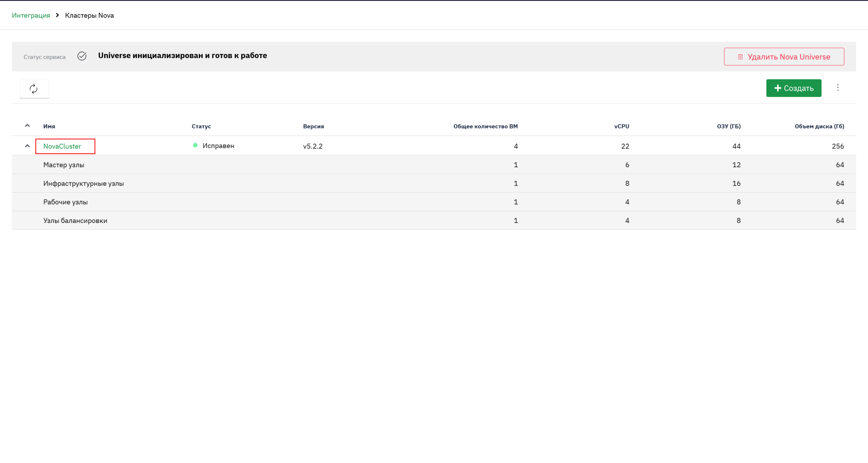The width and height of the screenshot is (868, 463).
Task: Click the Создать button
Action: (x=794, y=88)
